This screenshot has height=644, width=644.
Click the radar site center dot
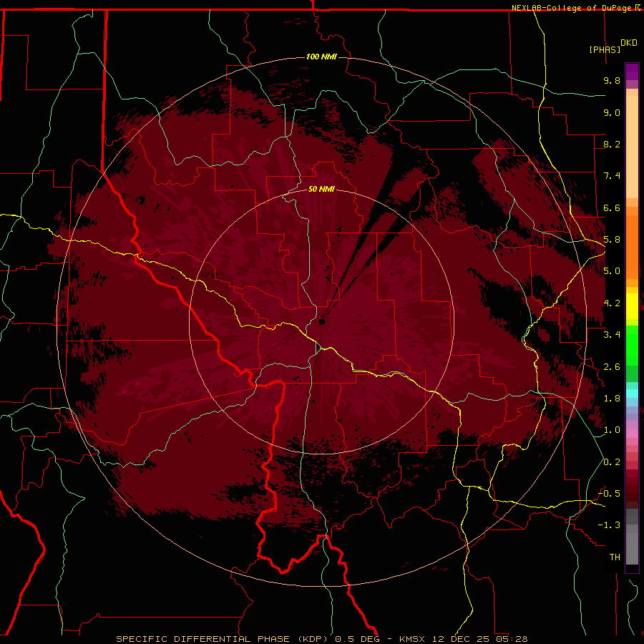click(x=322, y=321)
